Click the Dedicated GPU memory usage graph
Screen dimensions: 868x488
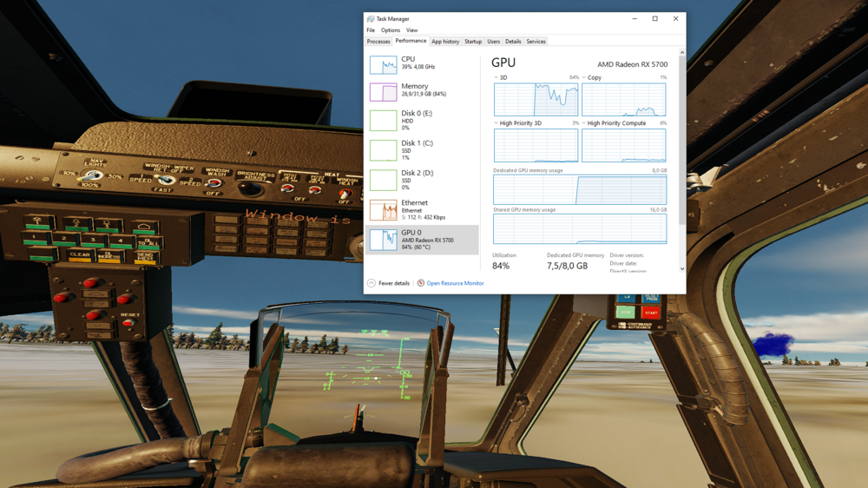[x=580, y=190]
